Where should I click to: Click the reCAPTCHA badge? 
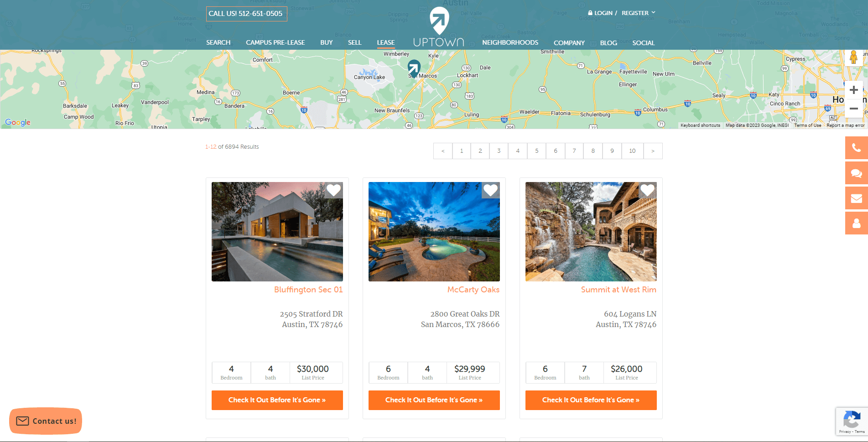[852, 421]
